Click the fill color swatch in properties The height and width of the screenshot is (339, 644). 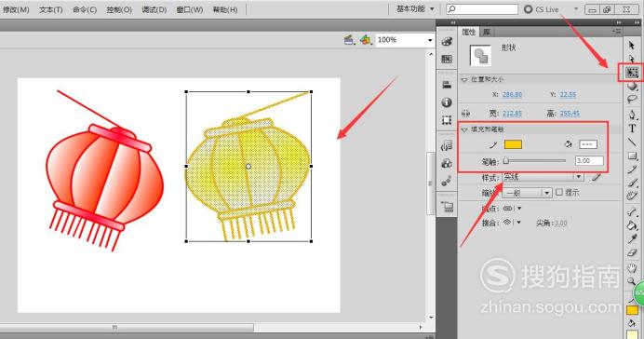(588, 144)
